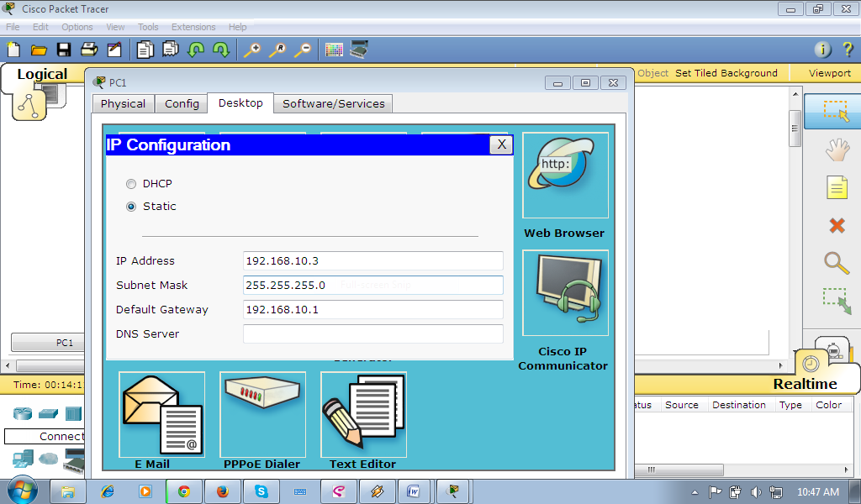861x504 pixels.
Task: Select the DHCP radio button
Action: [131, 183]
